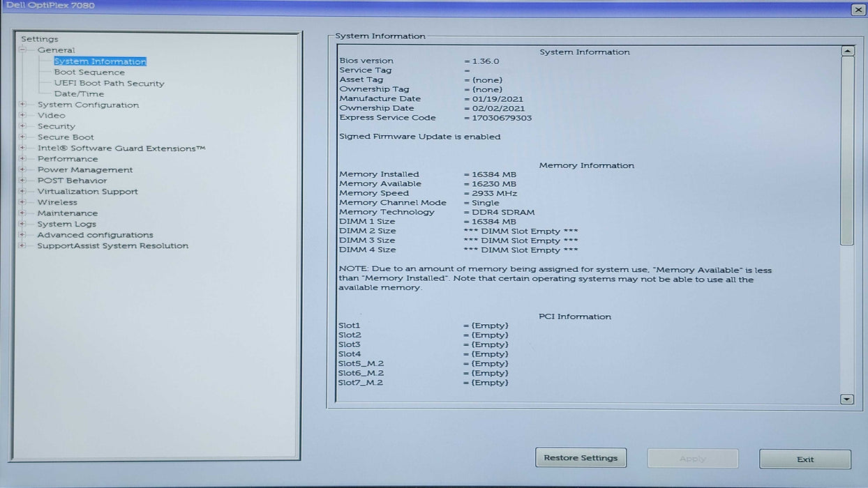Click the Bios version value 1.36.0
868x488 pixels.
(485, 61)
